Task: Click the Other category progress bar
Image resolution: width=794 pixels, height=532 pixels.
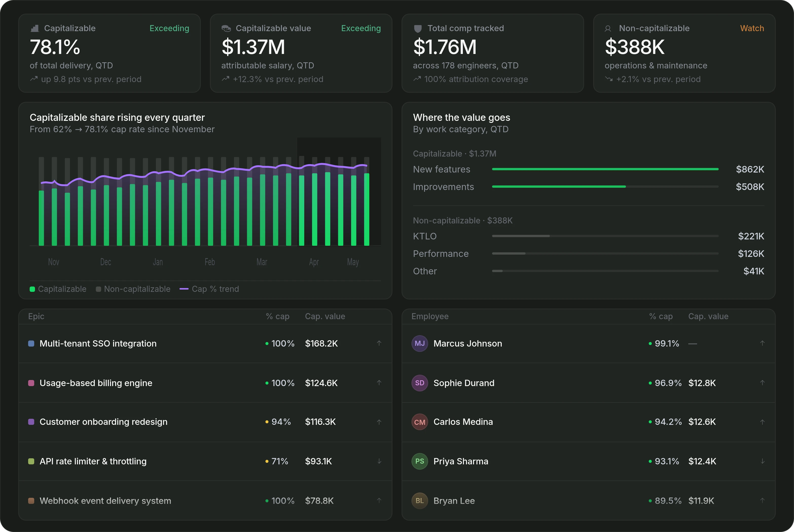Action: click(605, 271)
